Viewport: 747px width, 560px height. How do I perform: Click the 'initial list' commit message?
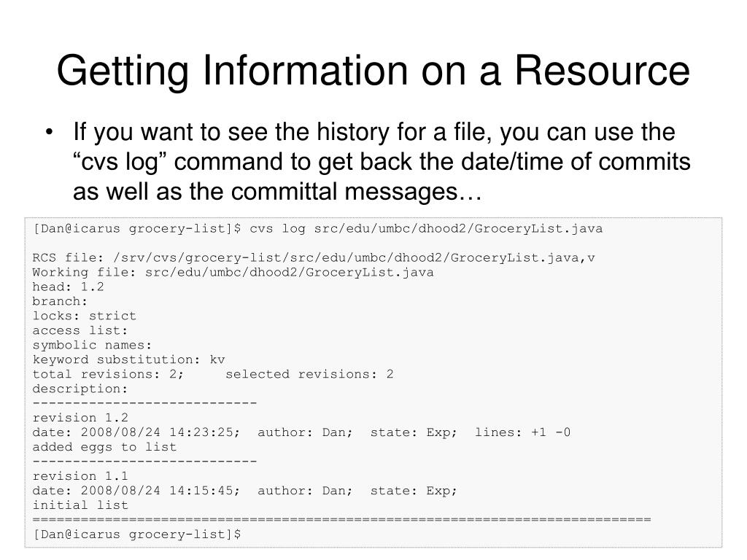(80, 506)
